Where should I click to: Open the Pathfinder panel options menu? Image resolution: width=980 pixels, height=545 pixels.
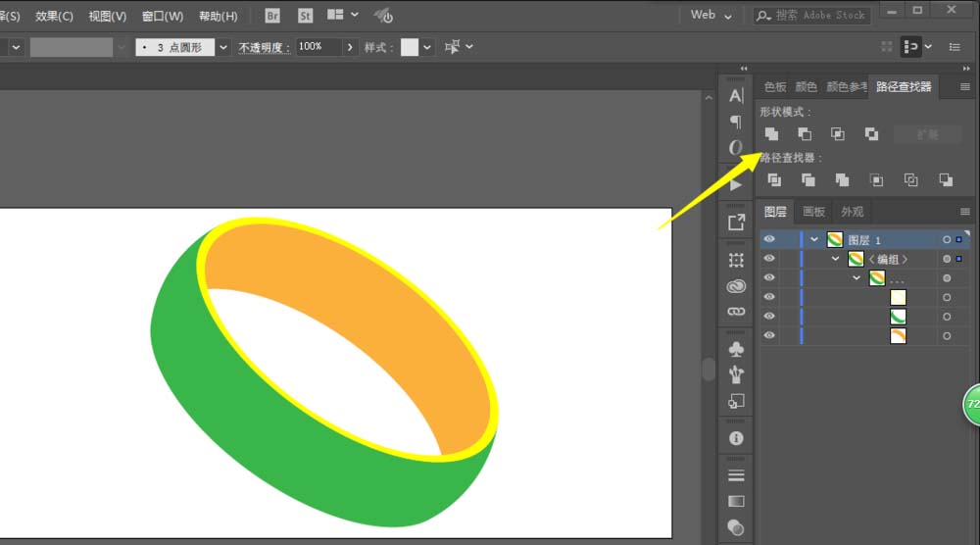(965, 87)
